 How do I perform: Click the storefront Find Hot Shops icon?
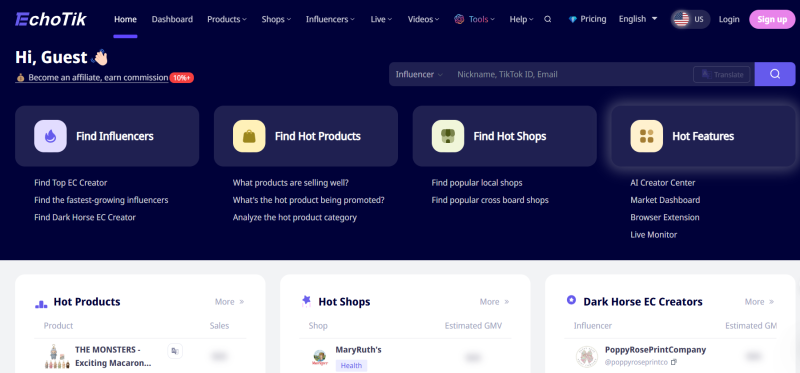pyautogui.click(x=448, y=136)
